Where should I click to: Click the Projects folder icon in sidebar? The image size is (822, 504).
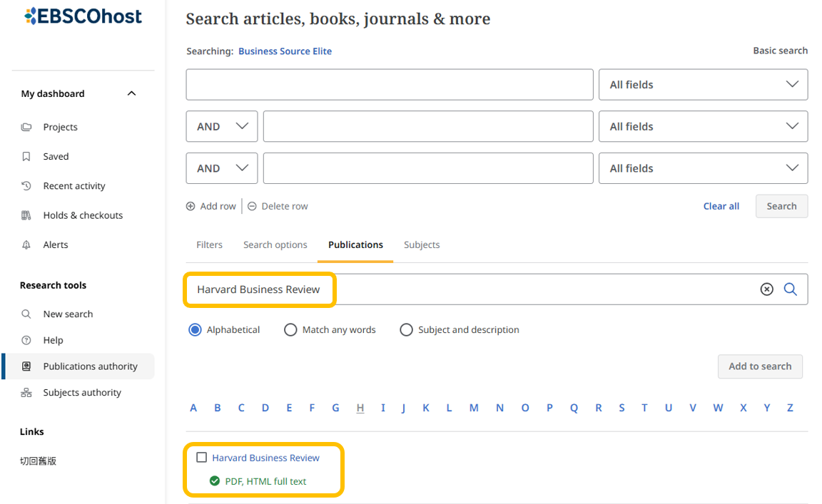tap(26, 127)
